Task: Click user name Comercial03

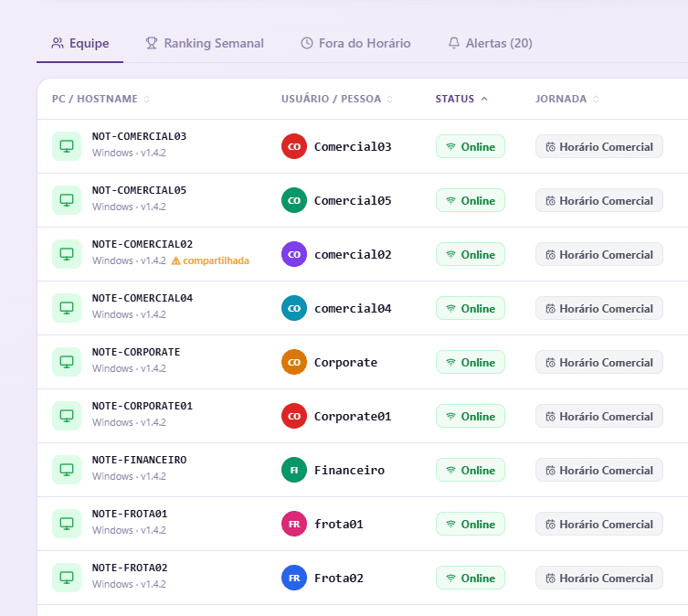Action: pyautogui.click(x=353, y=146)
